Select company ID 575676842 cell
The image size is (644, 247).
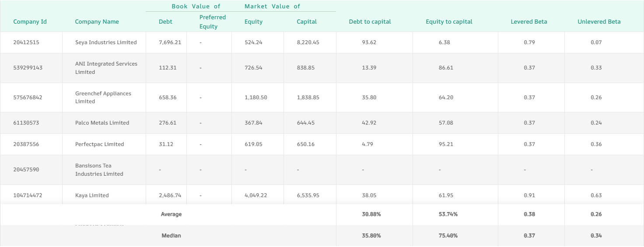(x=28, y=97)
